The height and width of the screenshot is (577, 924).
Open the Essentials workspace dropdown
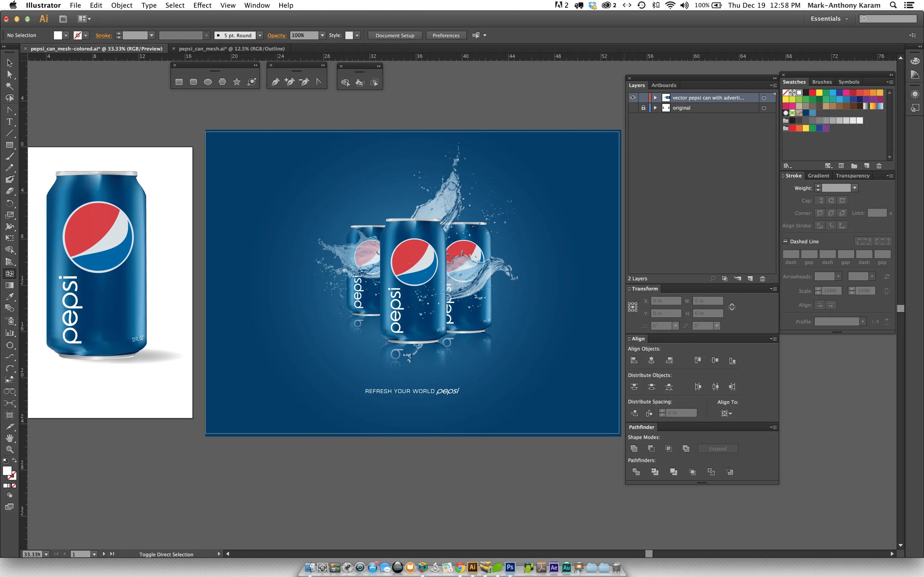point(829,18)
